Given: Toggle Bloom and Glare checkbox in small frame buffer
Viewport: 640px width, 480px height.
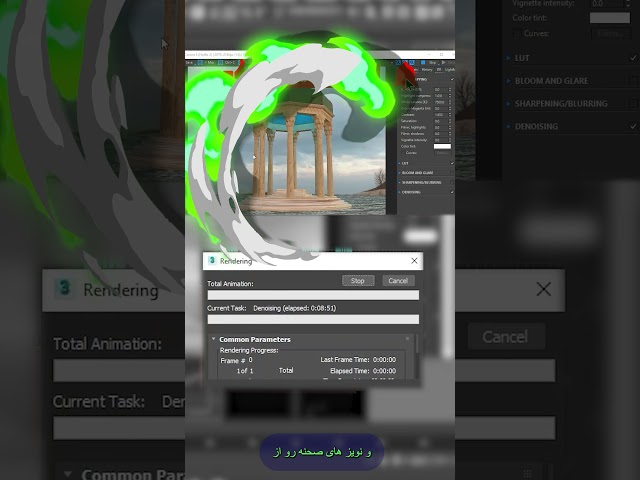Looking at the screenshot, I should [x=452, y=173].
